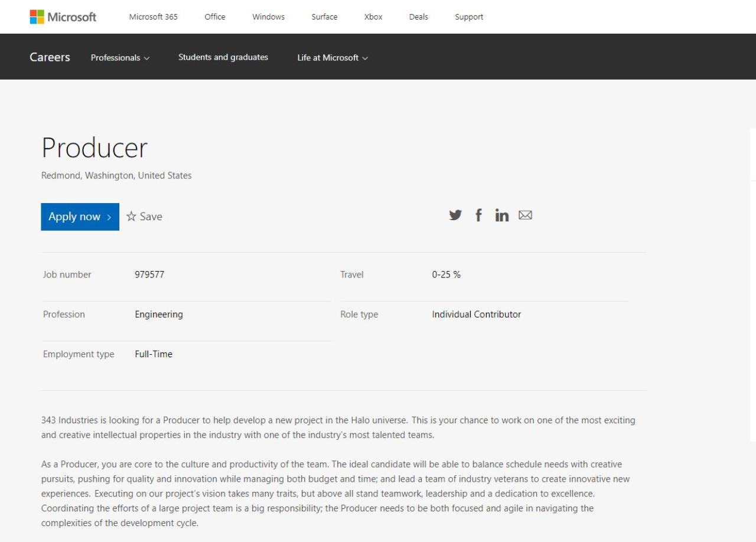Screen dimensions: 756x542
Task: Click the star icon to save job
Action: 131,217
